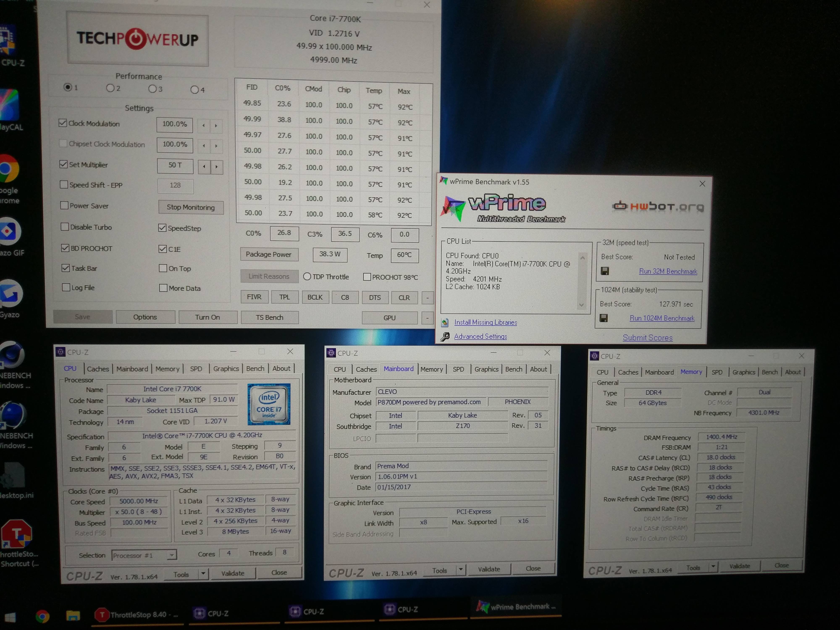The image size is (840, 630).
Task: Switch to ThrottleStop 8.40 taskbar item
Action: 137,614
